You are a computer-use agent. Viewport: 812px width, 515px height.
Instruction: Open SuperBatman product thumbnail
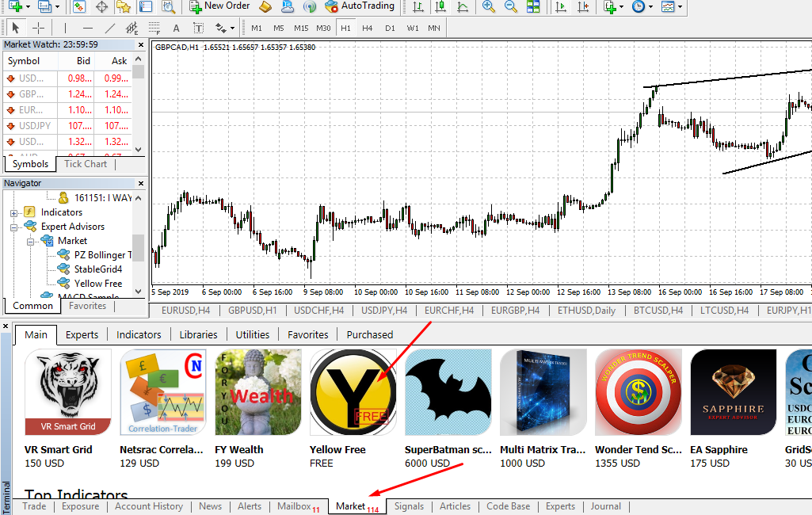pos(448,392)
